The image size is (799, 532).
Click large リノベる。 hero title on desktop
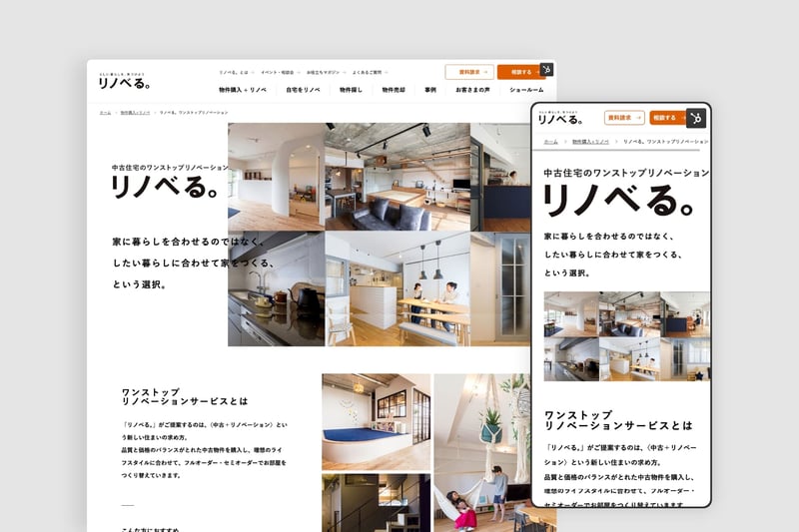(165, 188)
